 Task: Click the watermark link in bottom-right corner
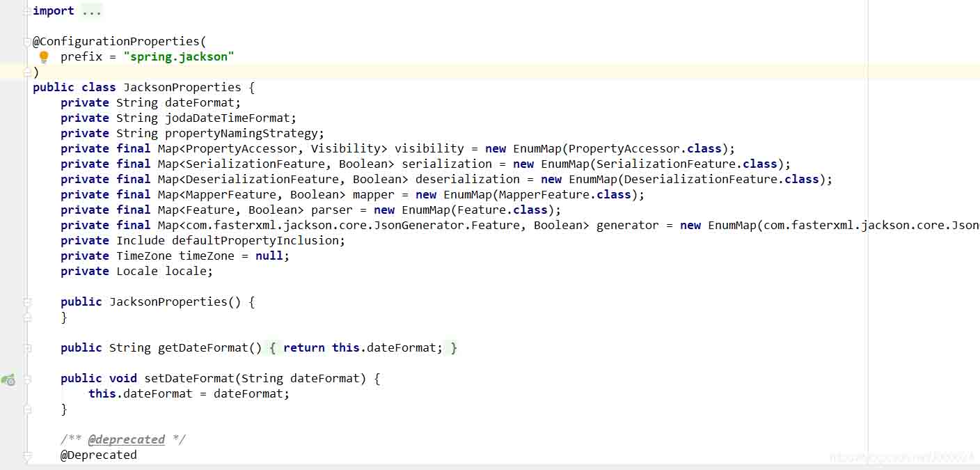tap(901, 458)
